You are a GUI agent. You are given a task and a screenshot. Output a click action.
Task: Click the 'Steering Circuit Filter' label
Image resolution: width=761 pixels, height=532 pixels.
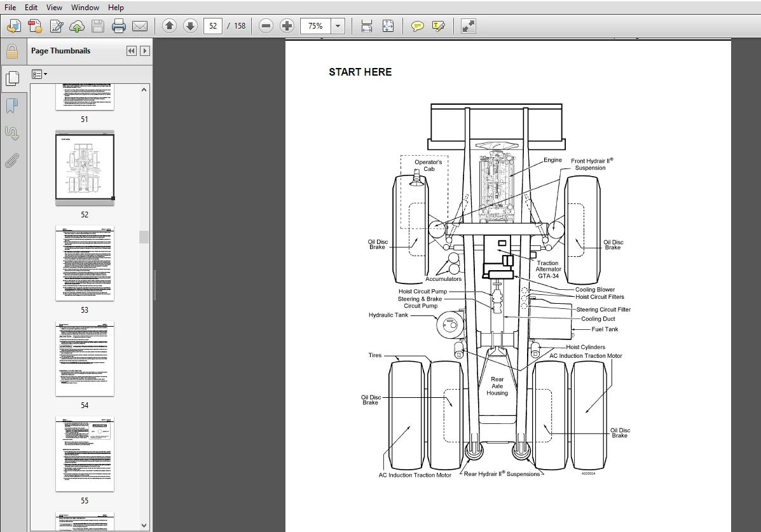tap(603, 309)
